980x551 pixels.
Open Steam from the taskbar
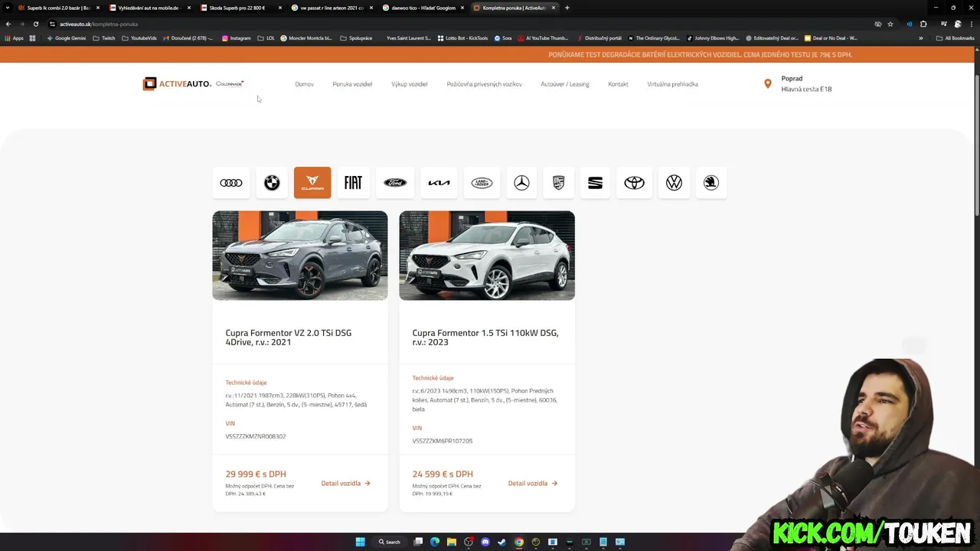coord(502,542)
